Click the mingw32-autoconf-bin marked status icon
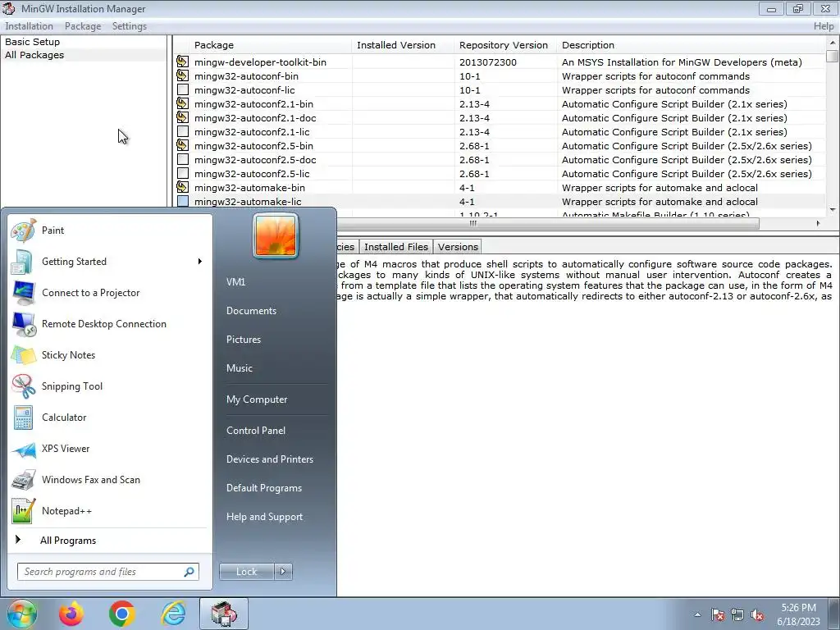 coord(183,75)
